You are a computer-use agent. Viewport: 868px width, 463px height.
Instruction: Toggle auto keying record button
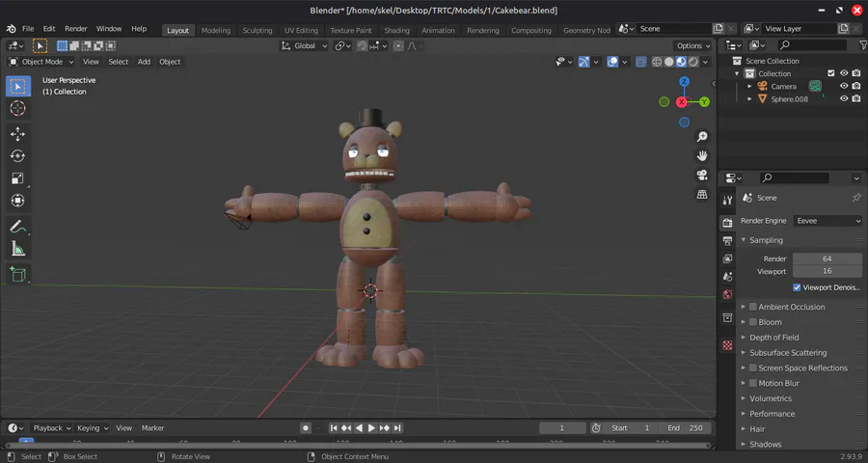click(x=306, y=428)
